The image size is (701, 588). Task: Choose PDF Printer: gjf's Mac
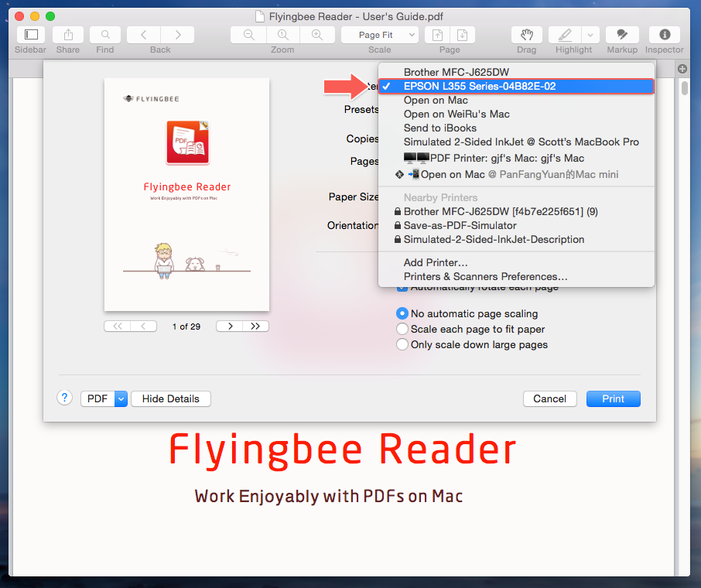coord(516,158)
